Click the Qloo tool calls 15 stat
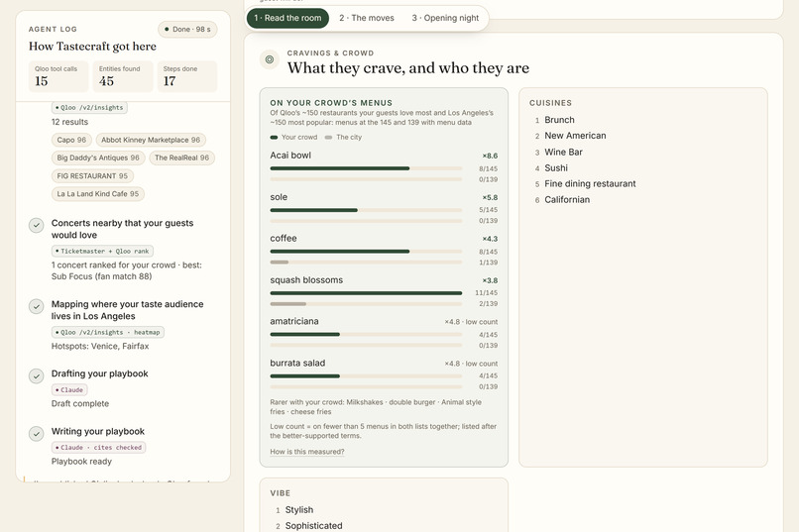 [x=58, y=76]
